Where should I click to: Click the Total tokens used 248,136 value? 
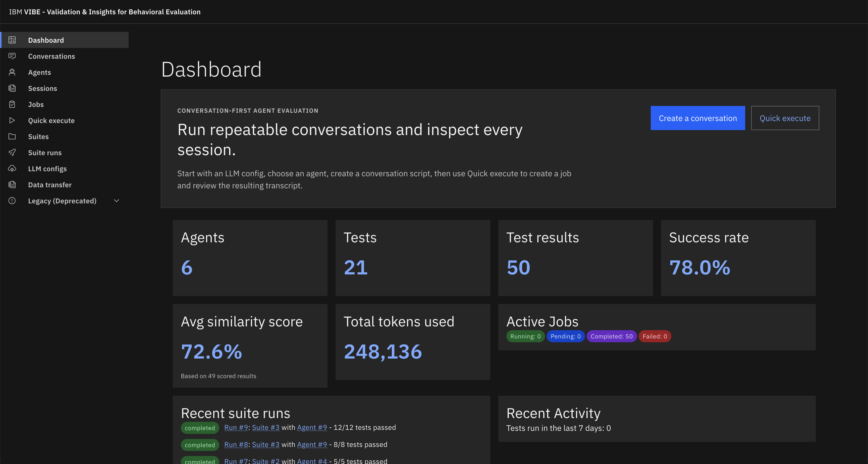pyautogui.click(x=383, y=352)
